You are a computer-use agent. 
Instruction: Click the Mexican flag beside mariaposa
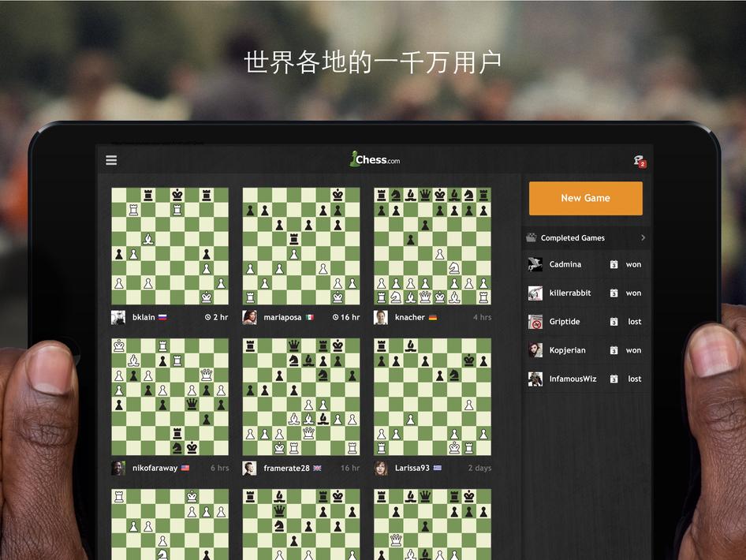pyautogui.click(x=309, y=318)
